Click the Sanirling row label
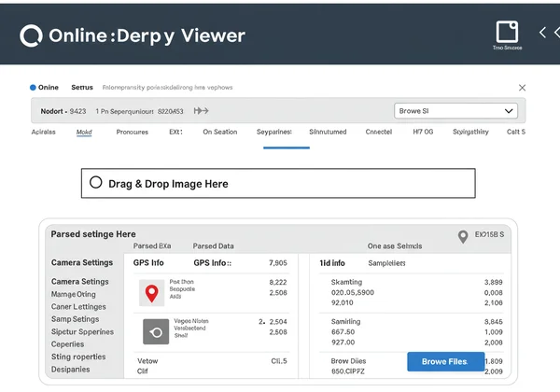 click(345, 322)
